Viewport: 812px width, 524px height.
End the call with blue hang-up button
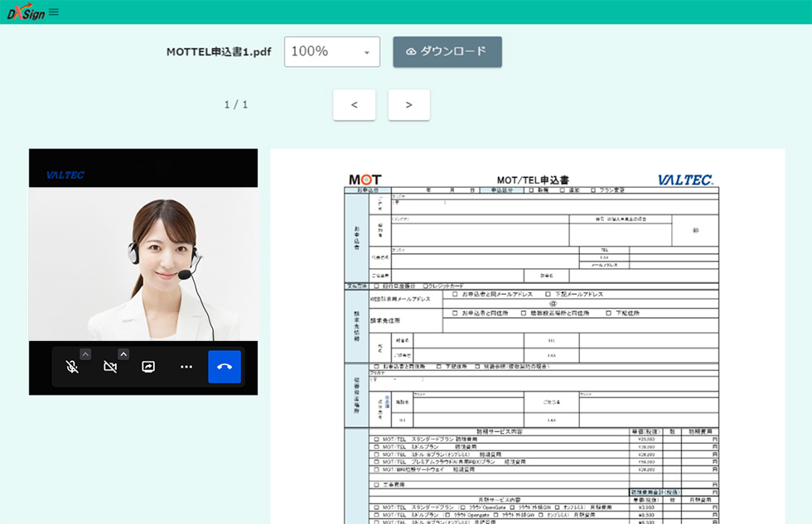(225, 367)
